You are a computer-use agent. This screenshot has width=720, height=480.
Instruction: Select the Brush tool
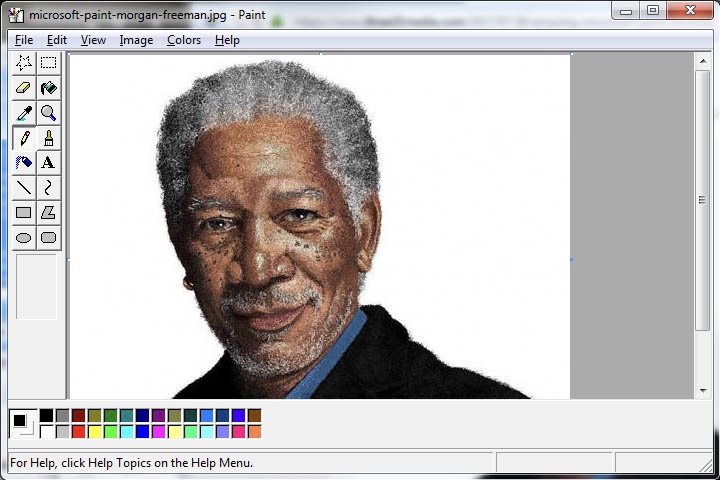[x=49, y=138]
